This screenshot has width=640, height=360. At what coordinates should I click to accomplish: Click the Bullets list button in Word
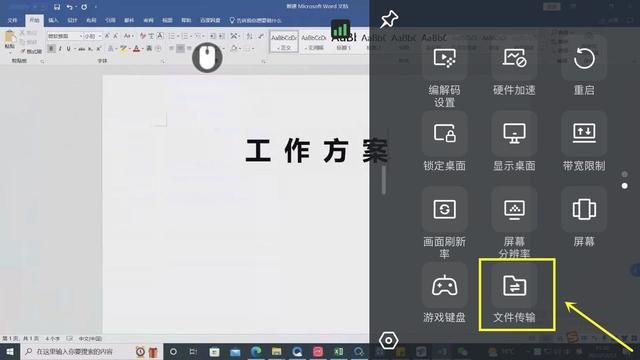[172, 36]
